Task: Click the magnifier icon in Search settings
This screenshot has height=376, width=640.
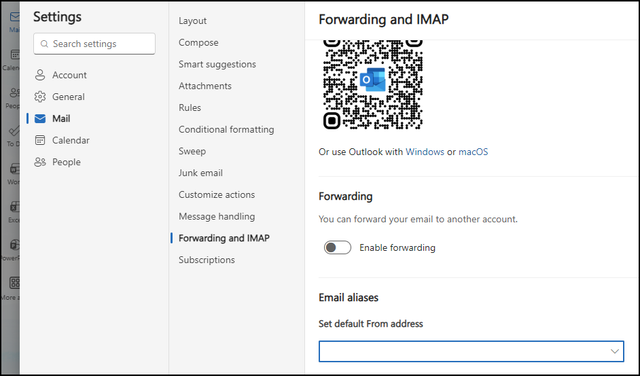Action: tap(44, 44)
